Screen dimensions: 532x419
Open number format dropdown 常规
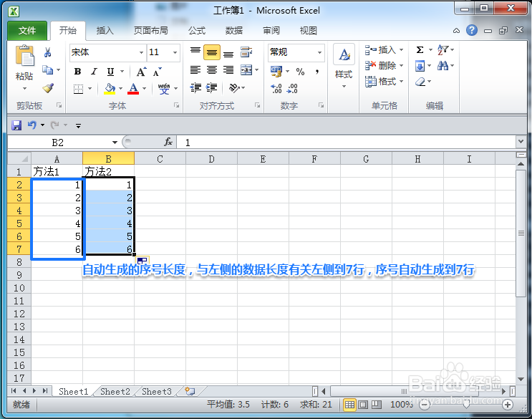tap(319, 52)
